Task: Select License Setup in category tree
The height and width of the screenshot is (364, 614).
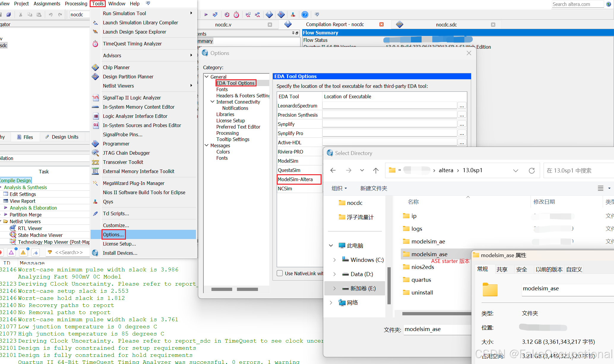Action: pyautogui.click(x=230, y=121)
